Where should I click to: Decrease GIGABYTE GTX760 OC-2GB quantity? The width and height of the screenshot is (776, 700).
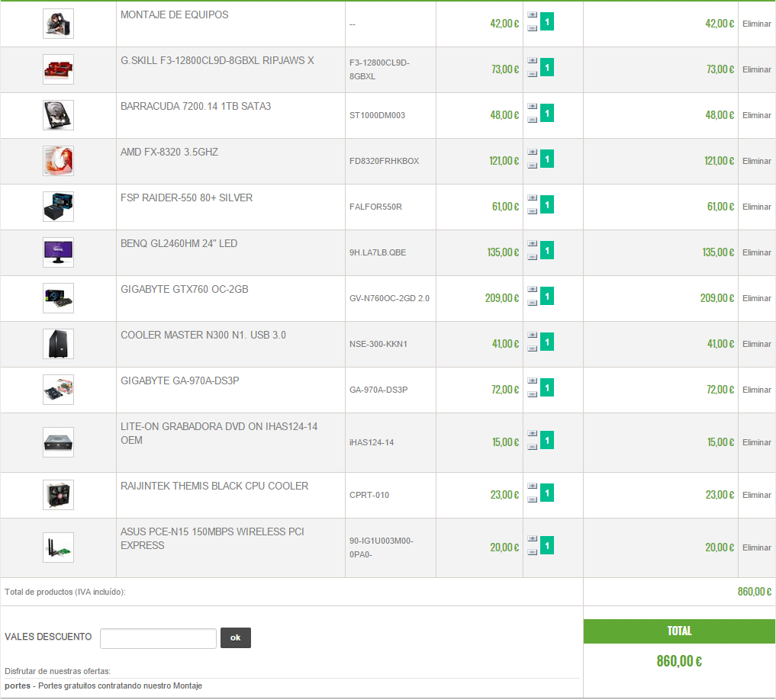[532, 303]
